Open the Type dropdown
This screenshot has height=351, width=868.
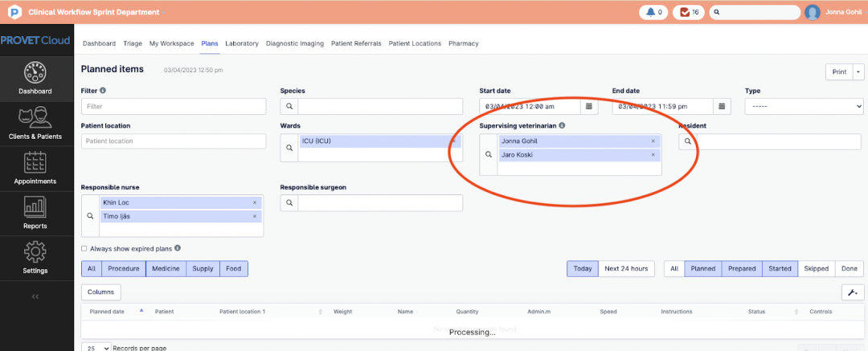click(804, 106)
